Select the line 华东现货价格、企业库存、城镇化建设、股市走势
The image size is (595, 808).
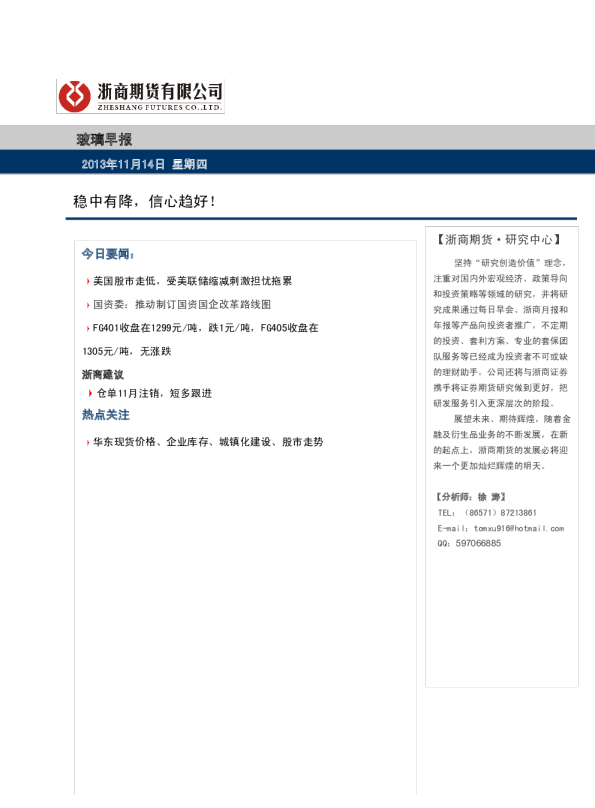[208, 442]
